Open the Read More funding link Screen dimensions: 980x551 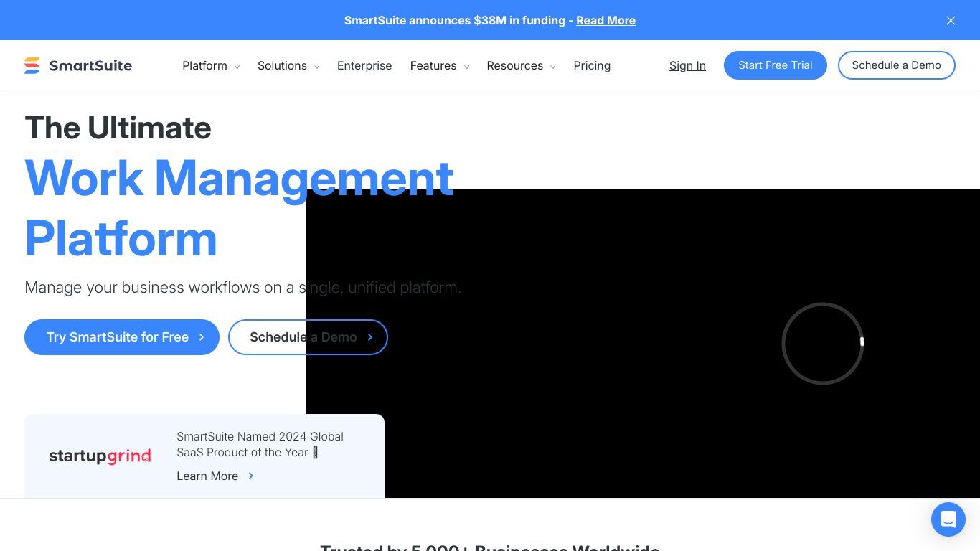pyautogui.click(x=606, y=20)
